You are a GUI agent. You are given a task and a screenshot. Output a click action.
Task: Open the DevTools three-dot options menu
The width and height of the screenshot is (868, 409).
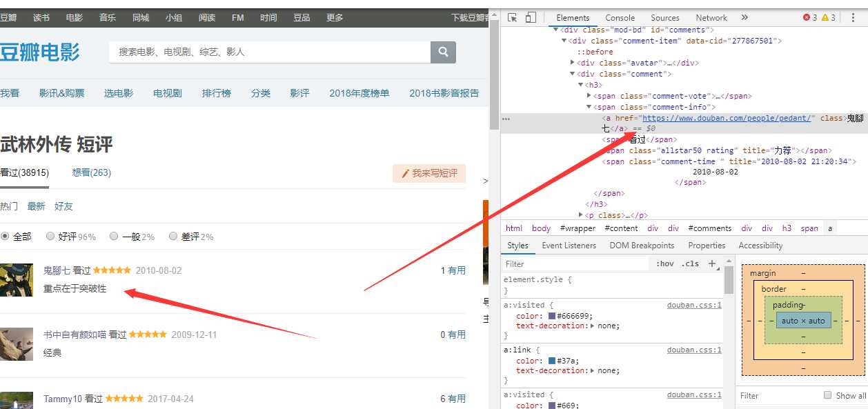tap(855, 17)
